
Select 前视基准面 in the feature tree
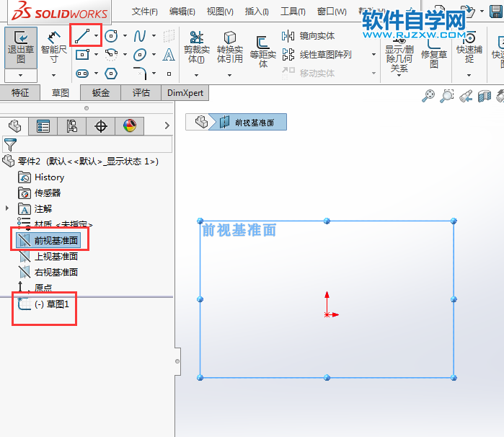[48, 240]
